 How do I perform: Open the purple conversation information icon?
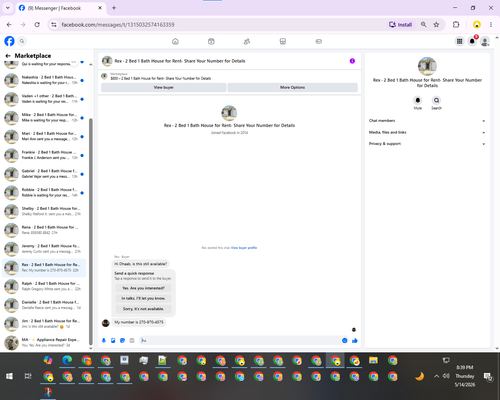click(x=352, y=61)
